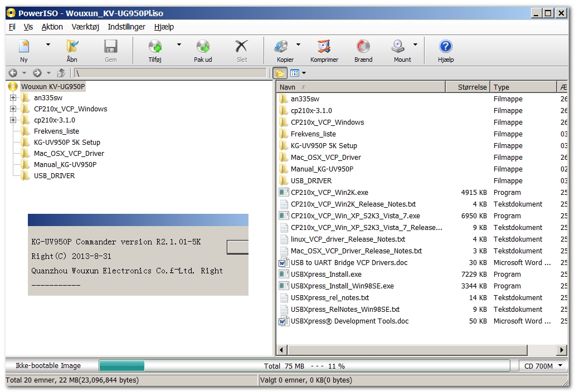Click the Manual_KG-UV950P folder in file list
The width and height of the screenshot is (575, 392).
pos(322,169)
